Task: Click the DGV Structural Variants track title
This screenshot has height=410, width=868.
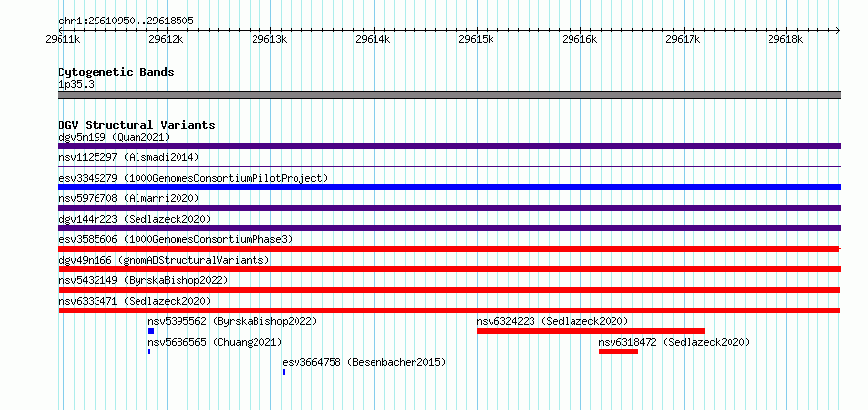Action: point(137,125)
